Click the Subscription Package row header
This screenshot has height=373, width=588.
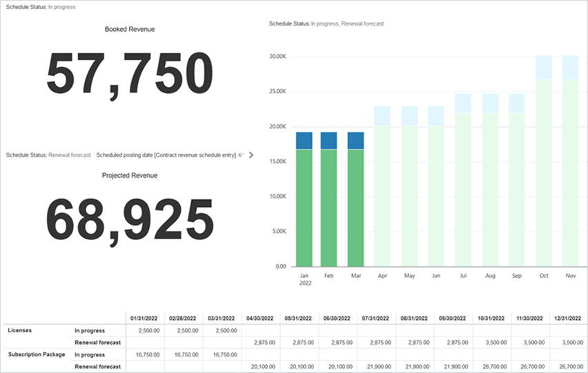pyautogui.click(x=36, y=354)
